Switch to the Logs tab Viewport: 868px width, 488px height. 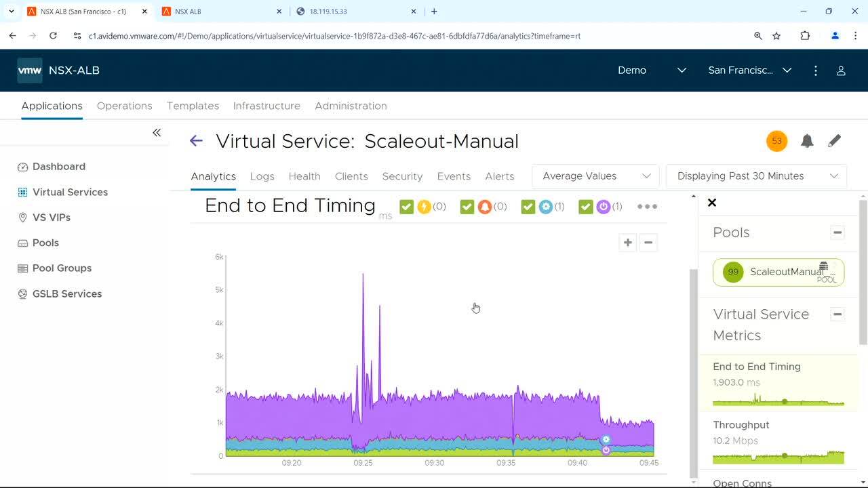coord(262,176)
